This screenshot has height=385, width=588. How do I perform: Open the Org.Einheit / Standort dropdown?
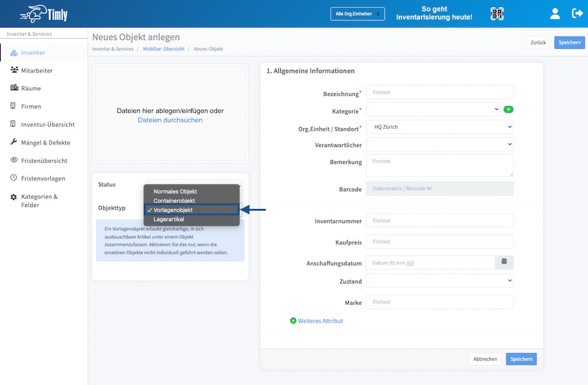[440, 127]
